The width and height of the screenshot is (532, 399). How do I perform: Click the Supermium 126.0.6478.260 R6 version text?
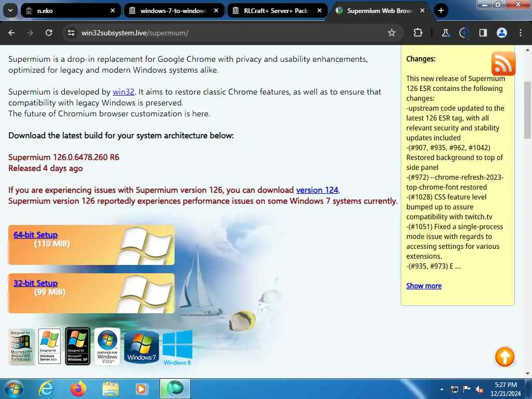click(x=64, y=157)
